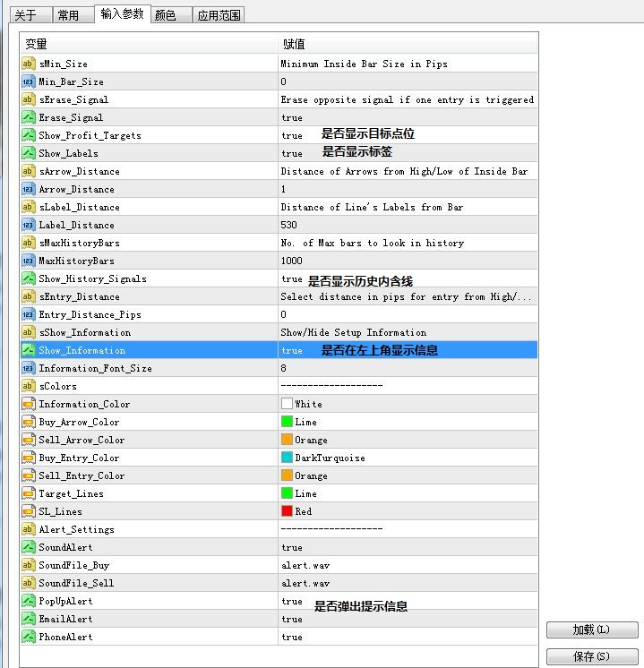Toggle the Erase_Signal true value
This screenshot has height=668, width=644.
tap(292, 117)
